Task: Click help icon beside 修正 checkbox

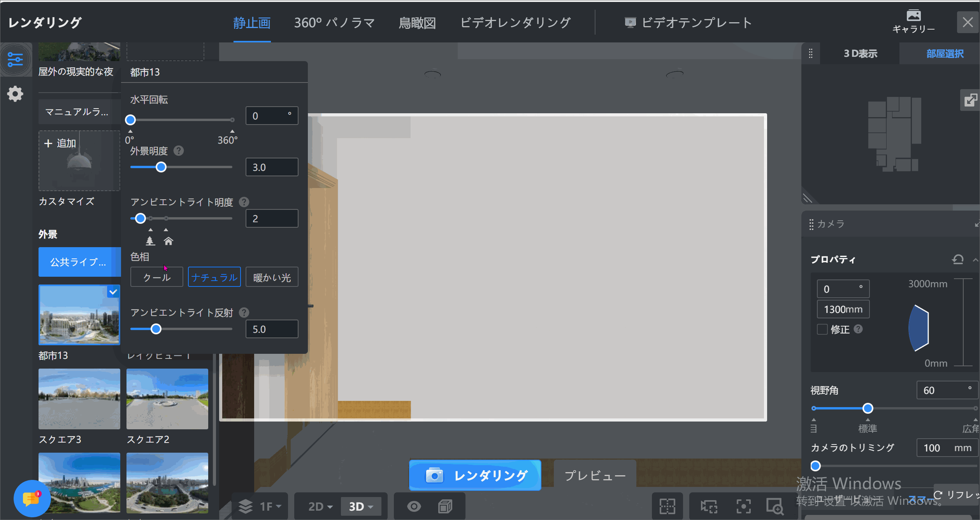Action: [x=858, y=329]
